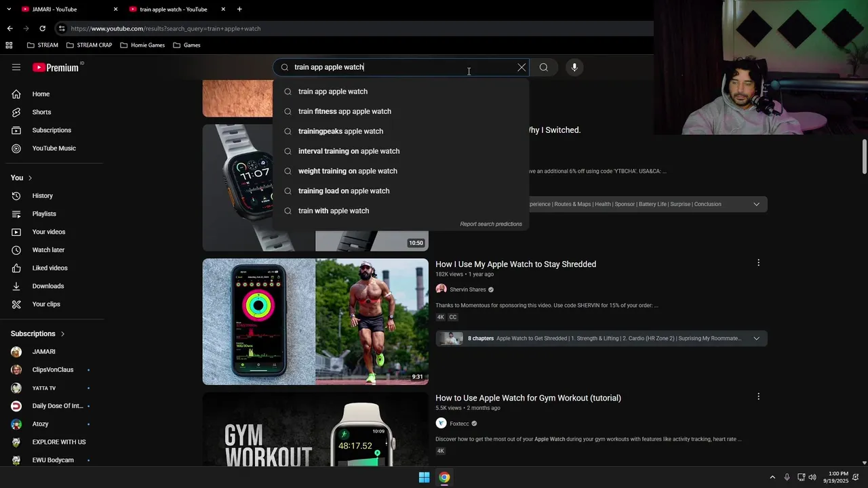Close the JAMARI - YouTube tab
Image resolution: width=868 pixels, height=488 pixels.
pyautogui.click(x=115, y=9)
